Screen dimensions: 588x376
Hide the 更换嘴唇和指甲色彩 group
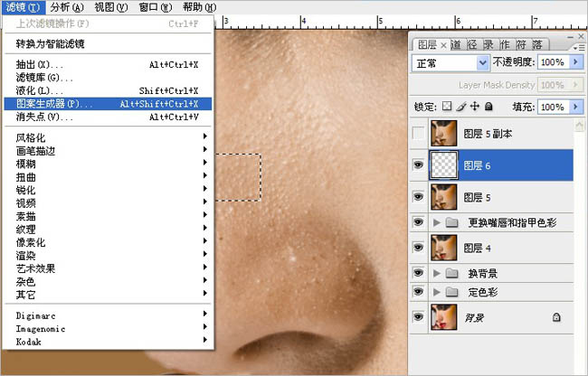(x=419, y=222)
